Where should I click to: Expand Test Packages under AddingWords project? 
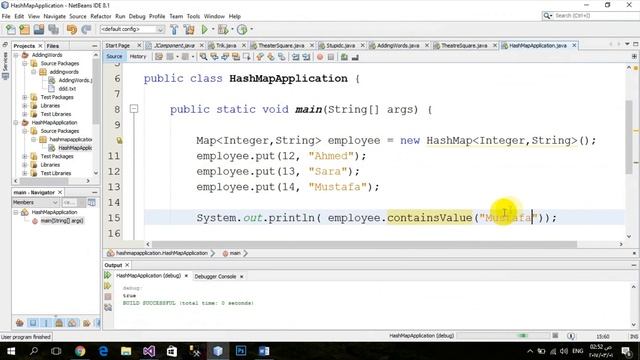pyautogui.click(x=25, y=97)
